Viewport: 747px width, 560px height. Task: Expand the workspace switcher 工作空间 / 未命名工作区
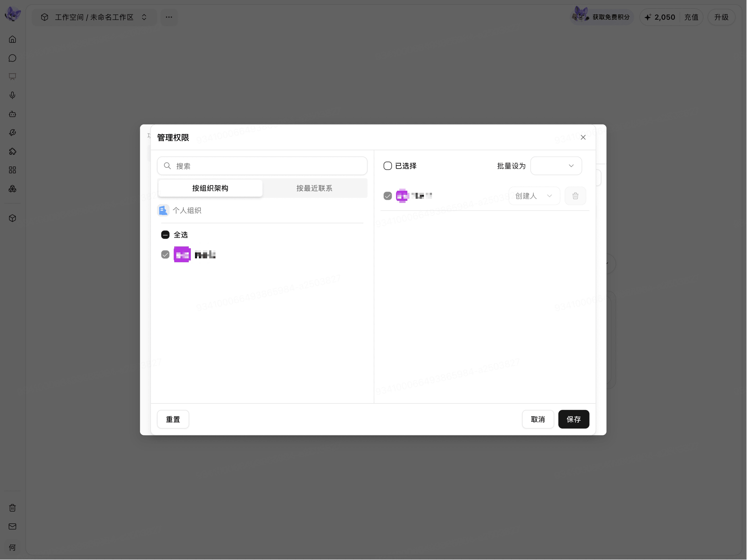tap(94, 17)
